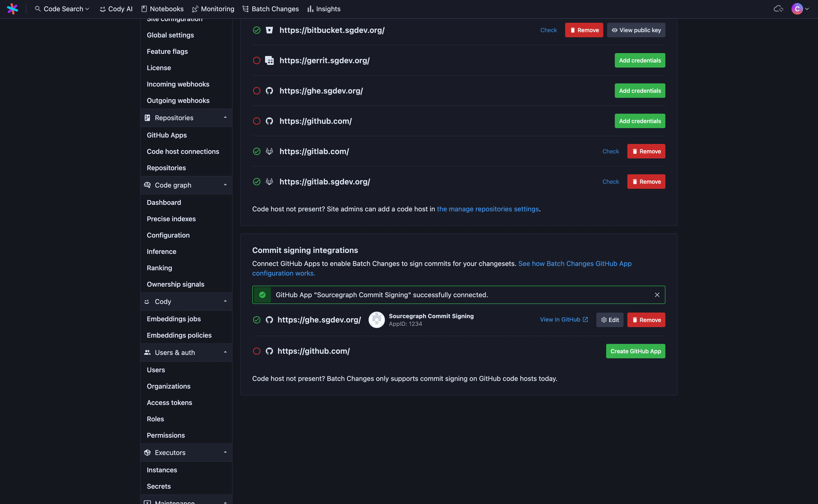This screenshot has height=504, width=818.
Task: Click the GitHub icon in the commit signing ghe.sgdev.org row
Action: 269,320
